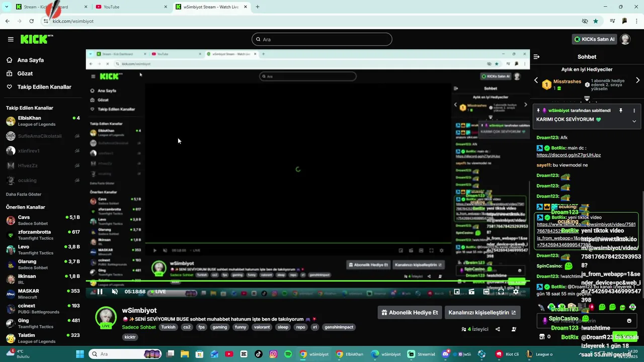Select the genshinimpact tag
Image resolution: width=644 pixels, height=362 pixels.
point(339,327)
